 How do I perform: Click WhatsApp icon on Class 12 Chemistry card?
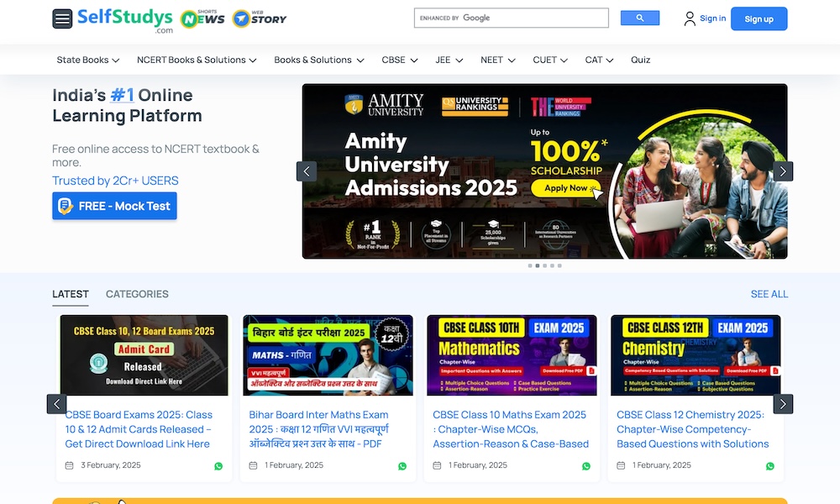pyautogui.click(x=770, y=466)
